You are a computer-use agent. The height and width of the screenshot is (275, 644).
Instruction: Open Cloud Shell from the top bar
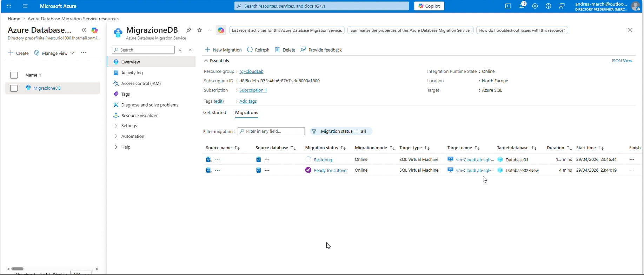(x=508, y=6)
